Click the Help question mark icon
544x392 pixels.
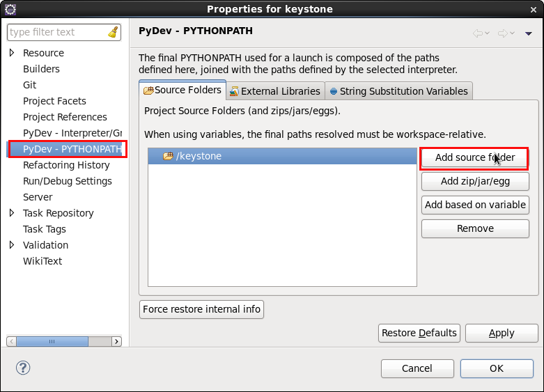click(x=23, y=368)
